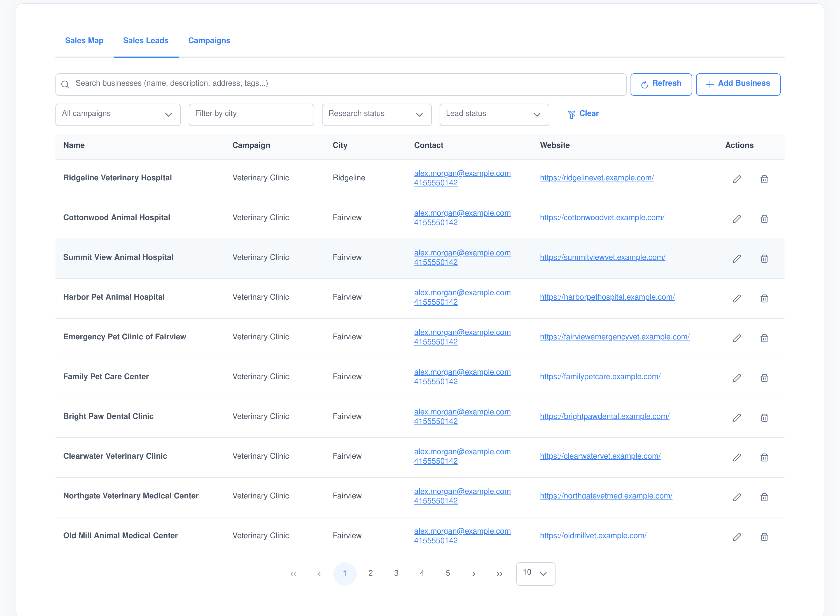Open summitviewvet.example.com website link

click(x=603, y=257)
